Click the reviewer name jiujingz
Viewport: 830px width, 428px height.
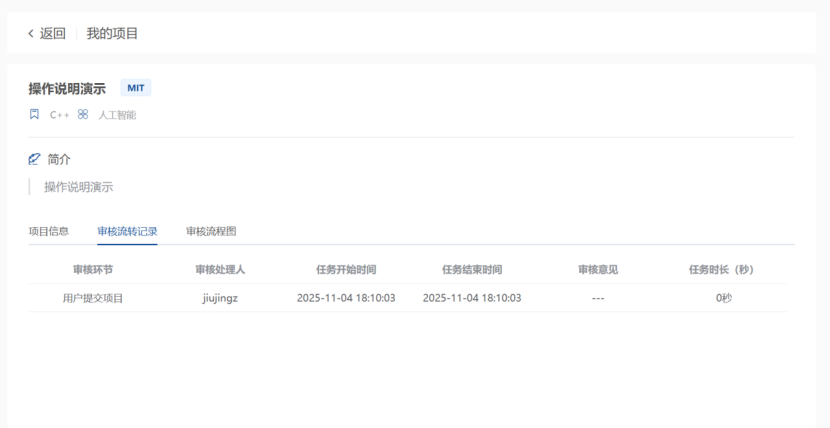(220, 298)
